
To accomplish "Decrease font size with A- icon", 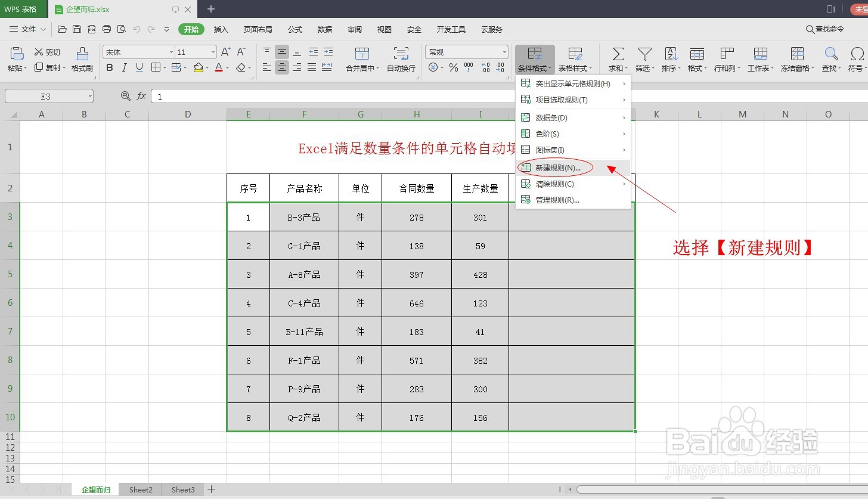I will (x=241, y=52).
